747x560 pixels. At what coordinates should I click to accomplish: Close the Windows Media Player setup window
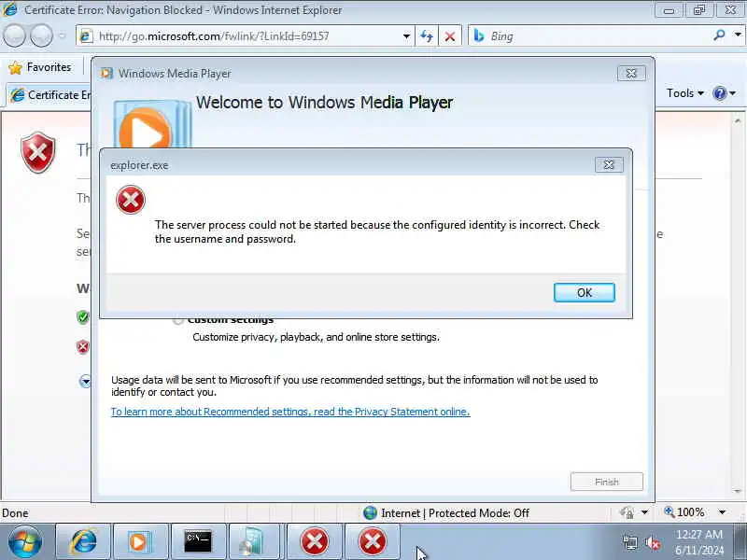point(631,74)
